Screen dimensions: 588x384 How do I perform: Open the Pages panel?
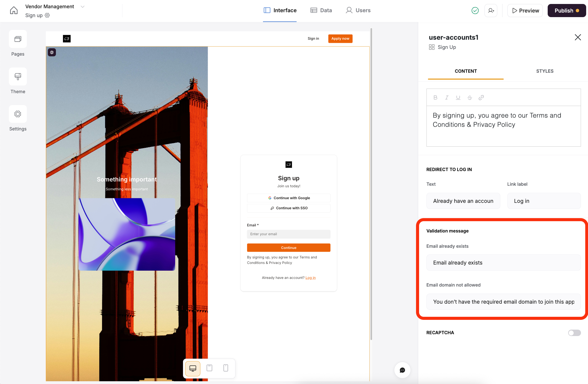(18, 39)
